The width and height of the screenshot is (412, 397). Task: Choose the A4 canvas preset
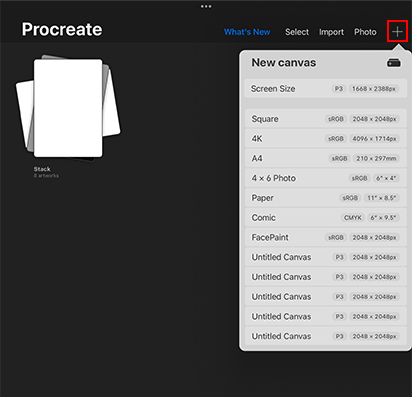(x=325, y=158)
